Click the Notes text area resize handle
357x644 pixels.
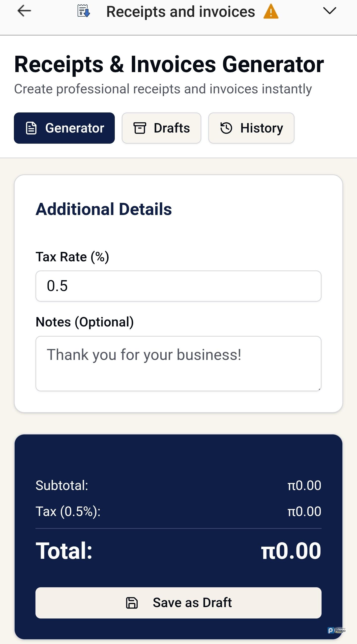coord(319,389)
